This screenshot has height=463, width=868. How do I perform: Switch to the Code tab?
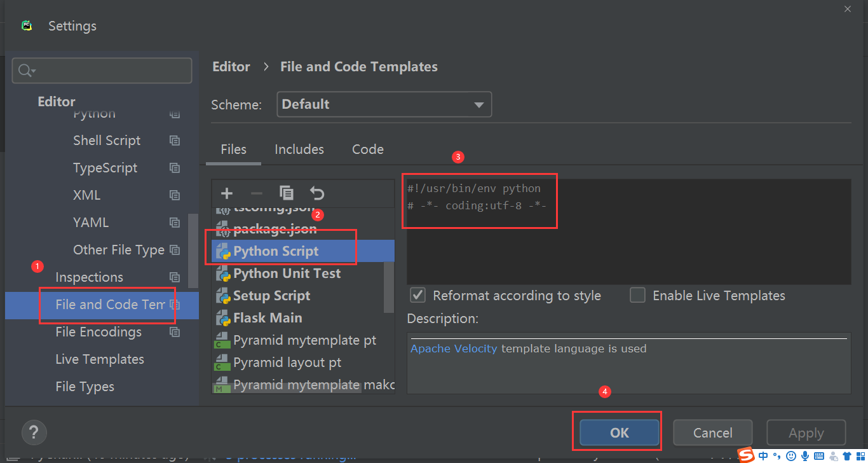368,149
